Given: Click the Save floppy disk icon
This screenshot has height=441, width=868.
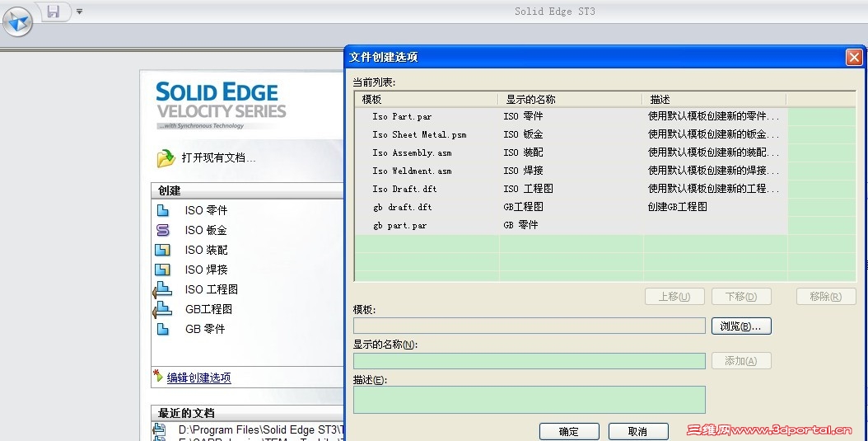Looking at the screenshot, I should pos(54,11).
